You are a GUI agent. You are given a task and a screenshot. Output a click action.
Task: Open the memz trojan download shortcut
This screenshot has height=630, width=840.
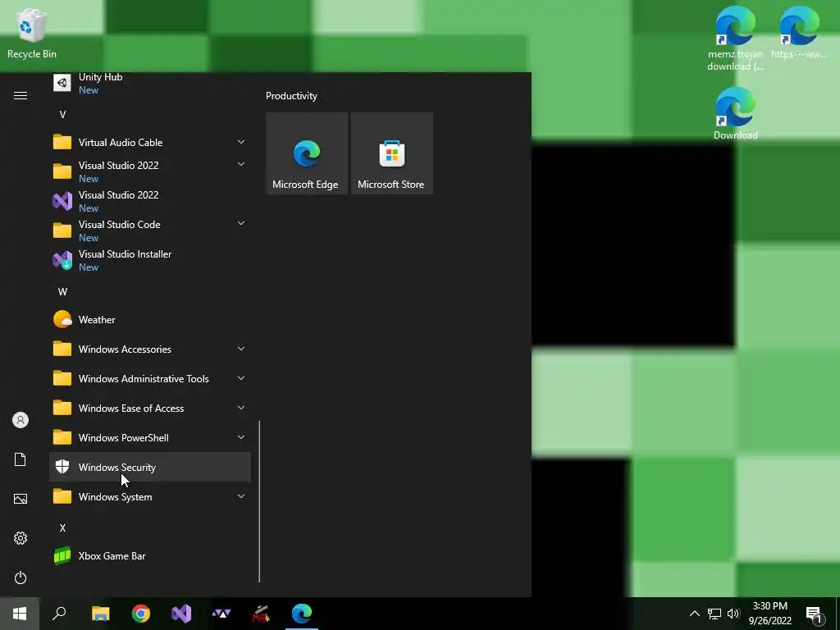point(735,39)
